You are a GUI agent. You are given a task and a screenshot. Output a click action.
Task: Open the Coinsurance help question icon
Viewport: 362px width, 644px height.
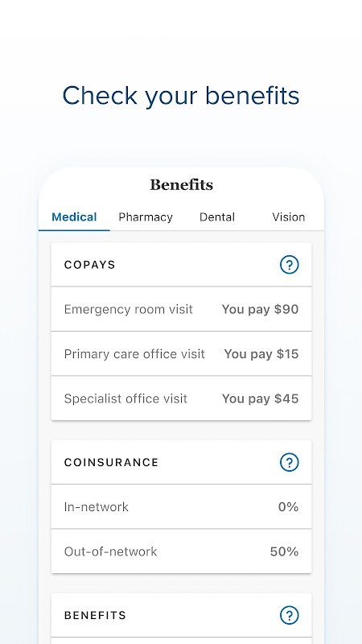coord(290,462)
